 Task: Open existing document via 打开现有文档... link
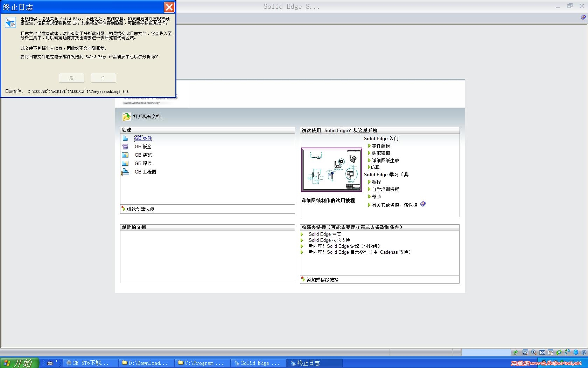(149, 116)
